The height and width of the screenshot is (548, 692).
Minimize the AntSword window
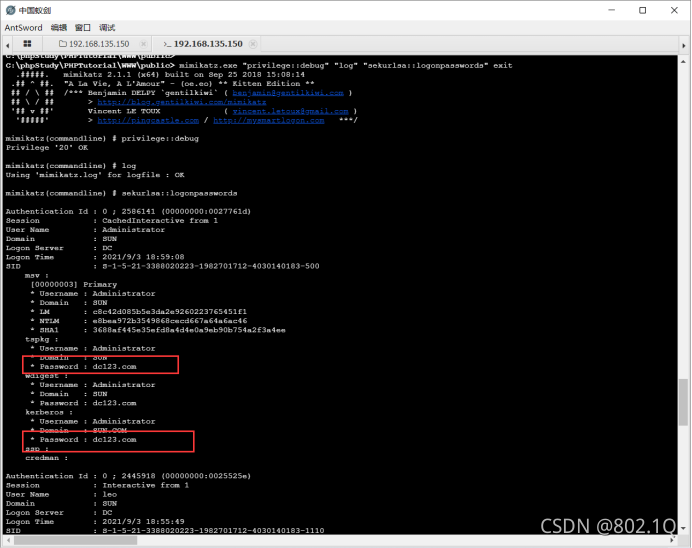click(x=612, y=10)
